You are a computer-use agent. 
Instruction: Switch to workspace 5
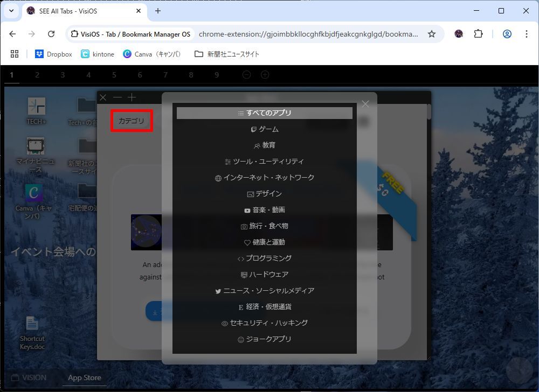point(114,75)
